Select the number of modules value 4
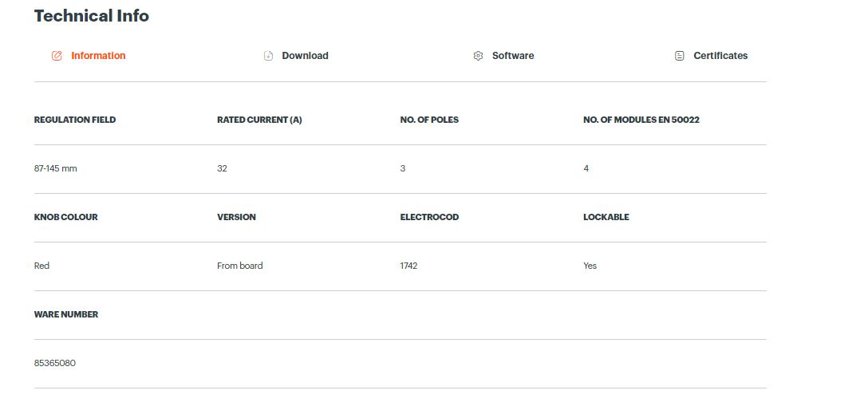Screen dimensions: 868x414 586,168
